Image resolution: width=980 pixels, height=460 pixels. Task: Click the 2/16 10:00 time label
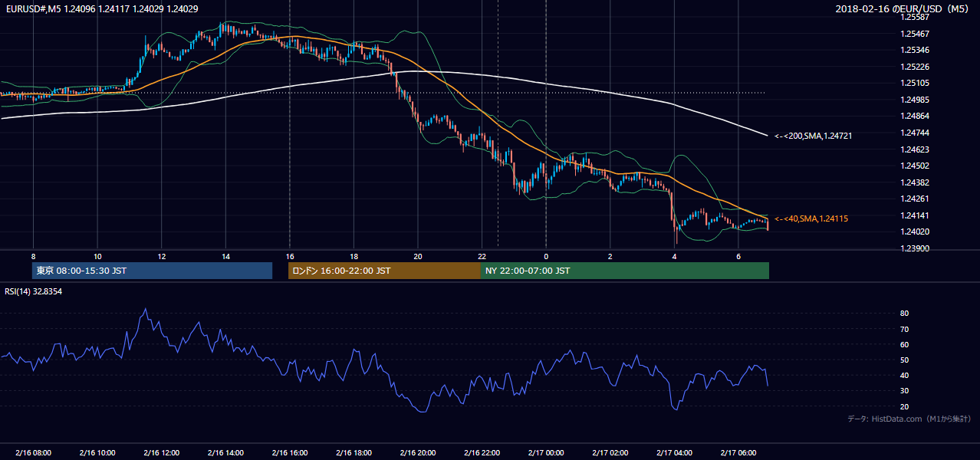click(97, 453)
